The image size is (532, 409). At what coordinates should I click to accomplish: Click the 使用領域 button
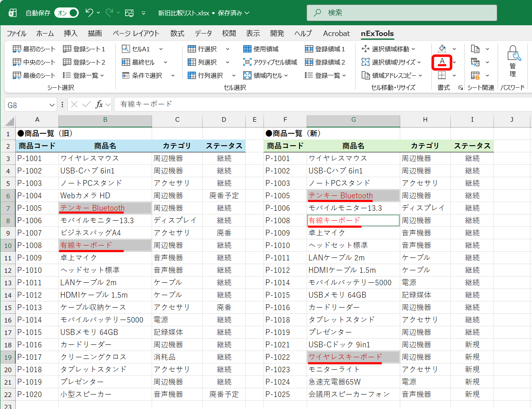click(261, 49)
